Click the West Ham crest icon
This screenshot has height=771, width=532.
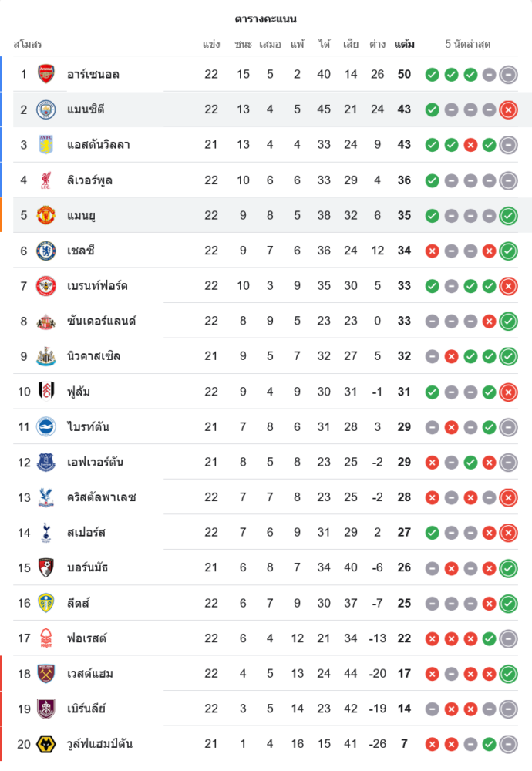pyautogui.click(x=46, y=673)
